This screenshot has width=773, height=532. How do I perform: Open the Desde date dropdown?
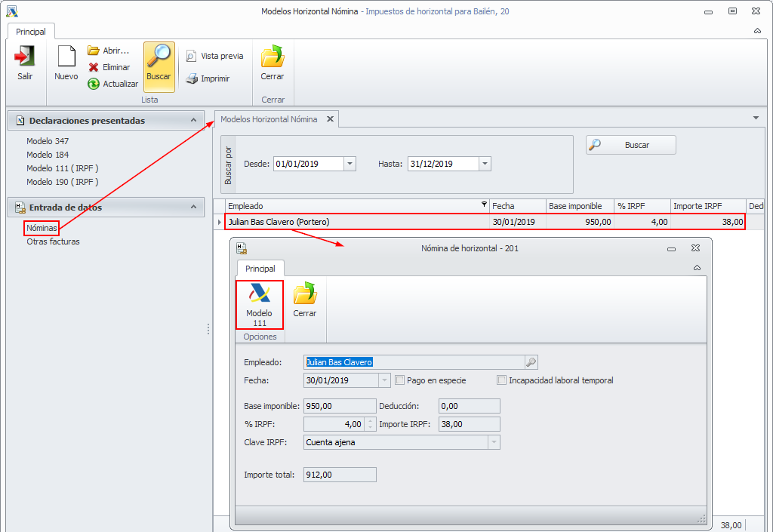pyautogui.click(x=350, y=164)
